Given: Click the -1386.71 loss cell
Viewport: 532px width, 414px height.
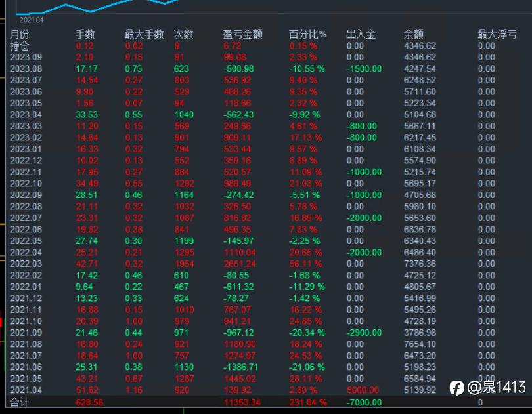Looking at the screenshot, I should pyautogui.click(x=240, y=367).
